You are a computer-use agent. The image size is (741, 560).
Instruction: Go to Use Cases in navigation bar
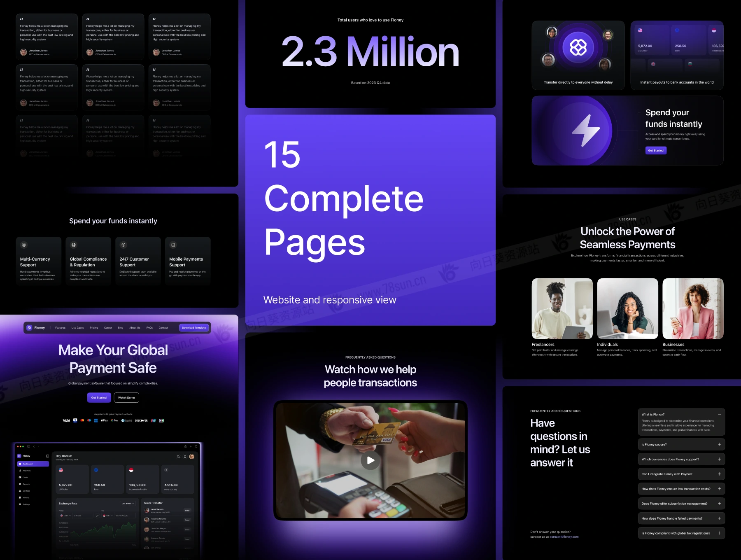click(78, 328)
